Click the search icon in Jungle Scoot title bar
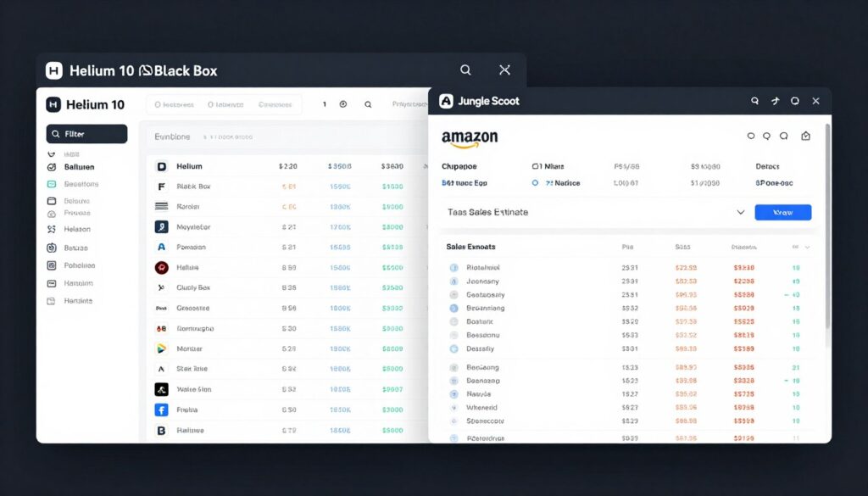Image resolution: width=868 pixels, height=496 pixels. point(754,101)
